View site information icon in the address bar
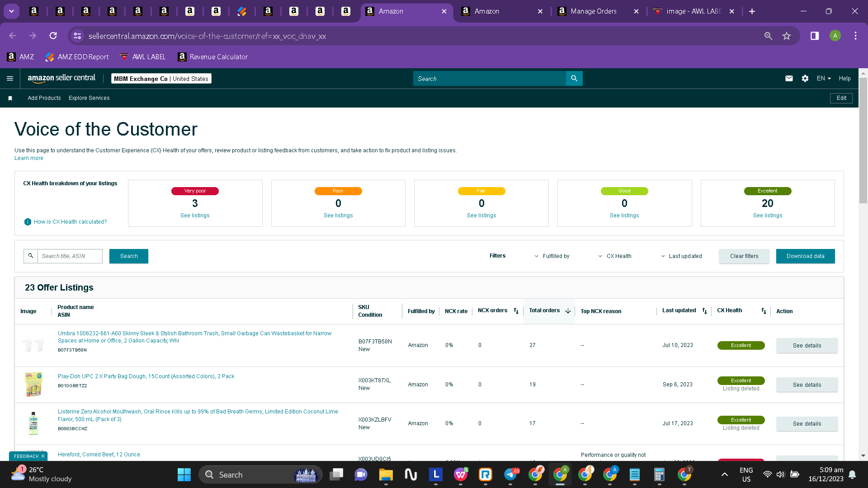Image resolution: width=868 pixels, height=488 pixels. coord(77,36)
